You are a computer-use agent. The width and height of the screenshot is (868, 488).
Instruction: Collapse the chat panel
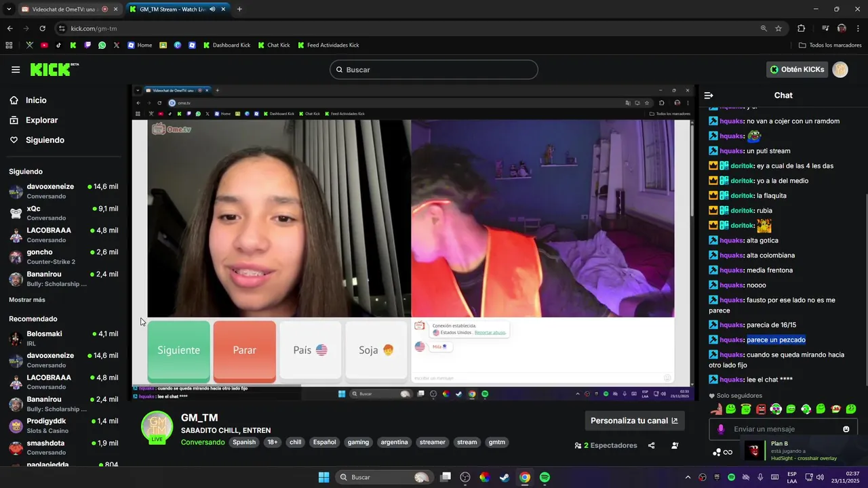point(709,96)
